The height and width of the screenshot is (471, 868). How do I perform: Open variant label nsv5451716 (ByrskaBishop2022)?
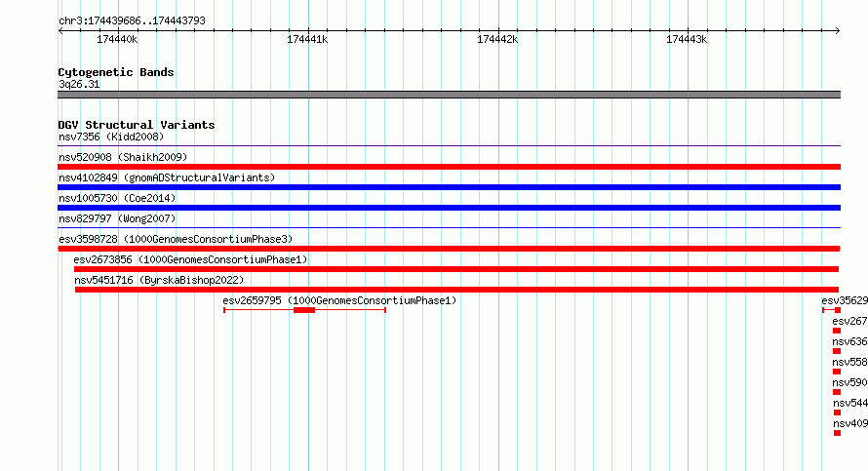[x=159, y=280]
